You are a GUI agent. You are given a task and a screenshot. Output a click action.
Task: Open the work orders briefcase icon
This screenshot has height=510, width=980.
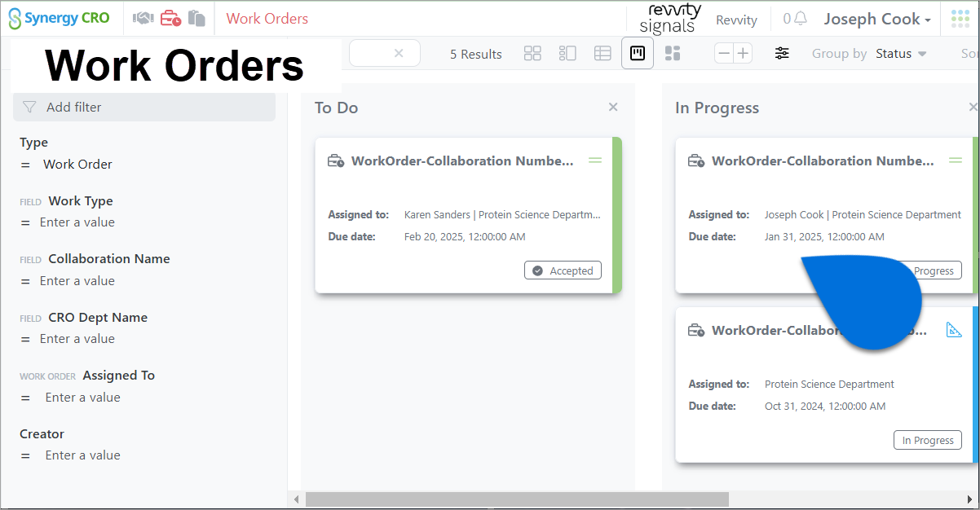click(170, 18)
